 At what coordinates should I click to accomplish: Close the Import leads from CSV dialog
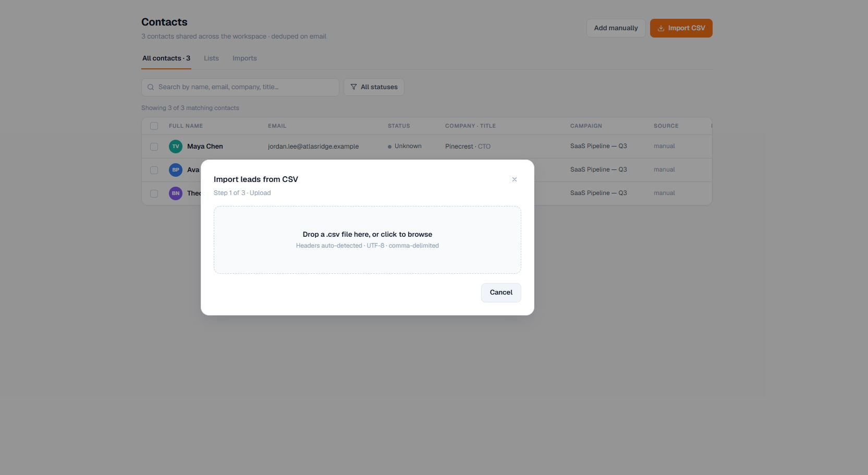515,179
